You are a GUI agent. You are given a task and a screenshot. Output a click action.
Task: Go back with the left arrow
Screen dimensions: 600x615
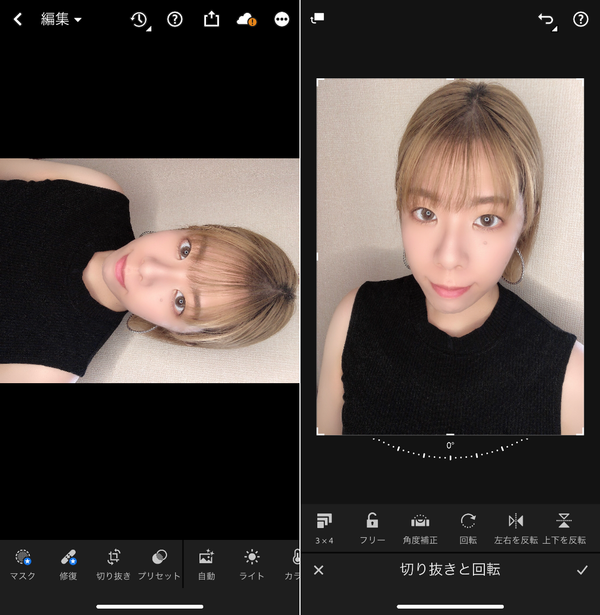pyautogui.click(x=18, y=19)
